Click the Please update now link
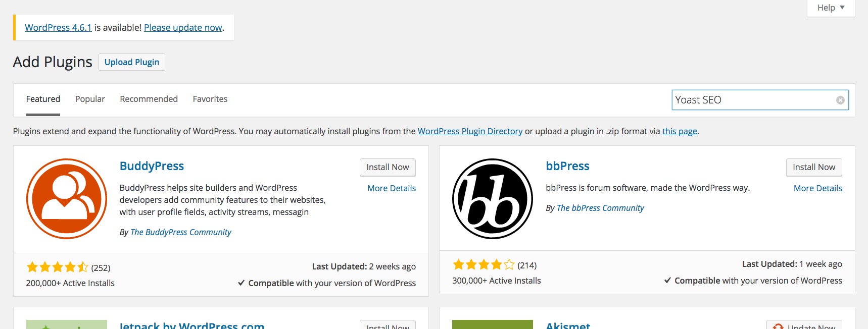This screenshot has height=329, width=868. click(183, 28)
